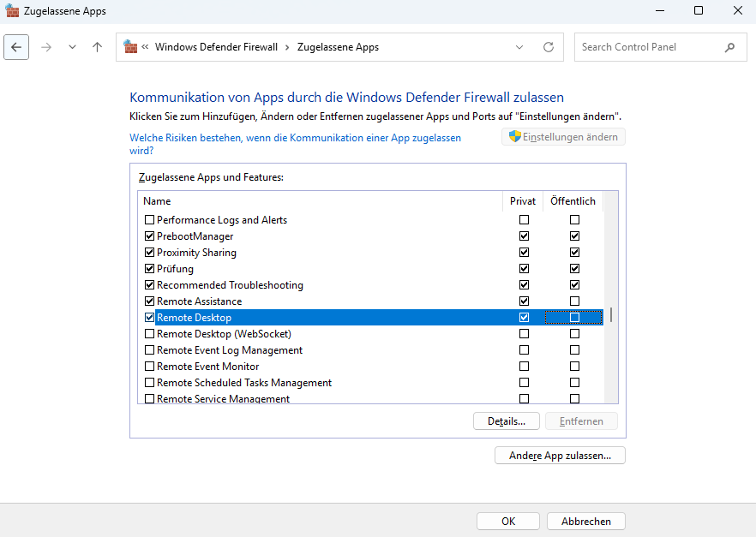Image resolution: width=756 pixels, height=537 pixels.
Task: Open the Welche Risiken bestehen link
Action: 295,138
